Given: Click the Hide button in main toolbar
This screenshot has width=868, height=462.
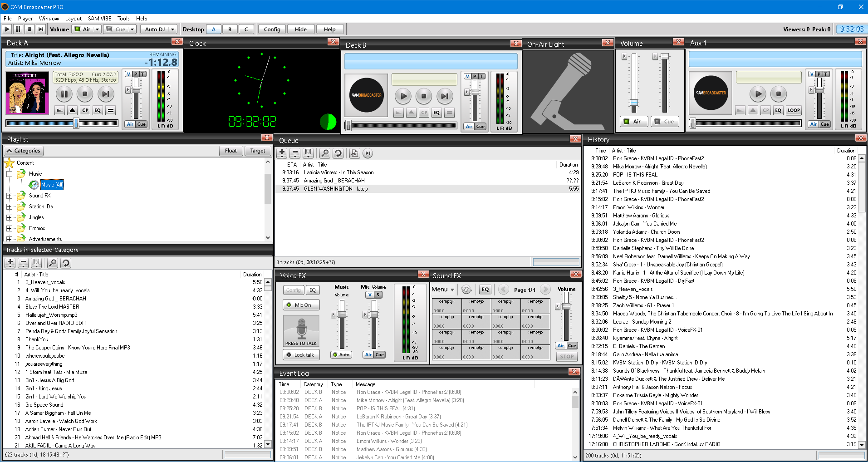Looking at the screenshot, I should pyautogui.click(x=301, y=29).
